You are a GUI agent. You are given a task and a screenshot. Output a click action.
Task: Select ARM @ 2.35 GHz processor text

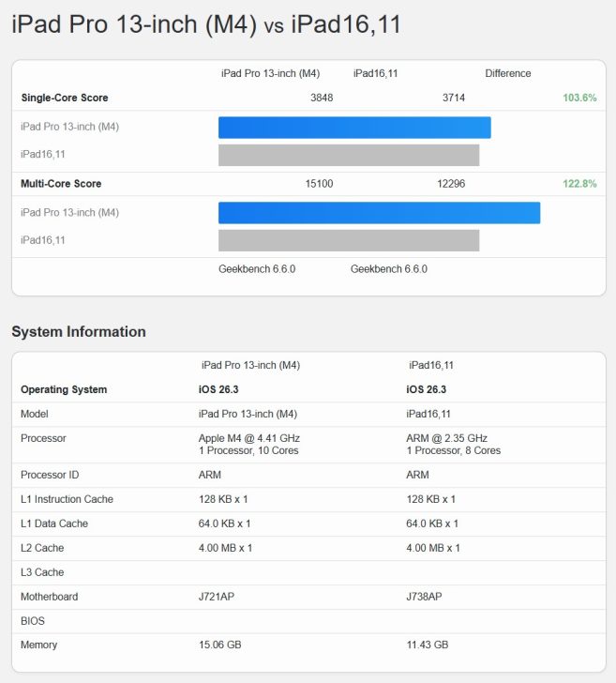[446, 438]
